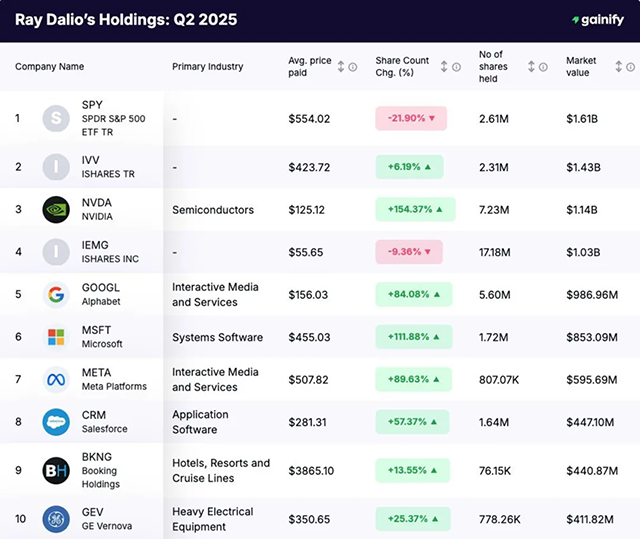
Task: Click the GE Vernova logo icon
Action: (56, 519)
